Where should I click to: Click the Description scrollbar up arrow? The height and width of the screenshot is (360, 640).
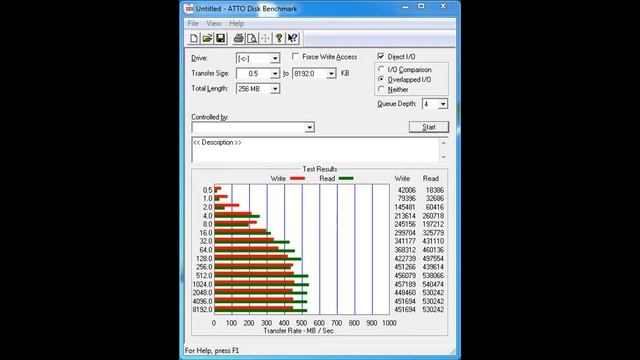444,143
